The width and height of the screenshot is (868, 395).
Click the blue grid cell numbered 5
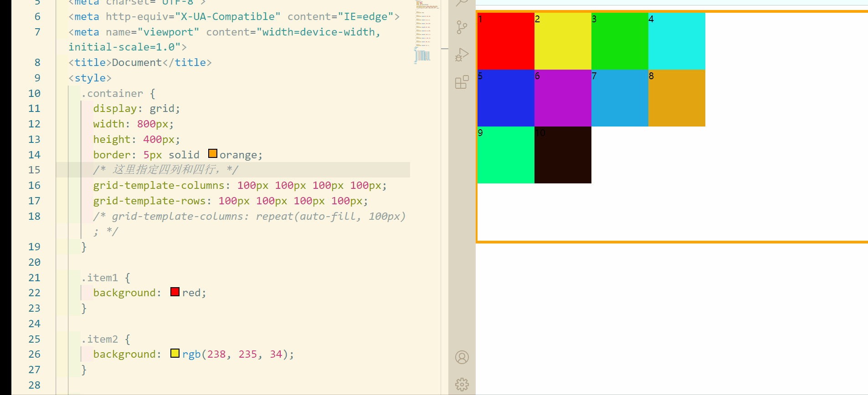(x=506, y=98)
